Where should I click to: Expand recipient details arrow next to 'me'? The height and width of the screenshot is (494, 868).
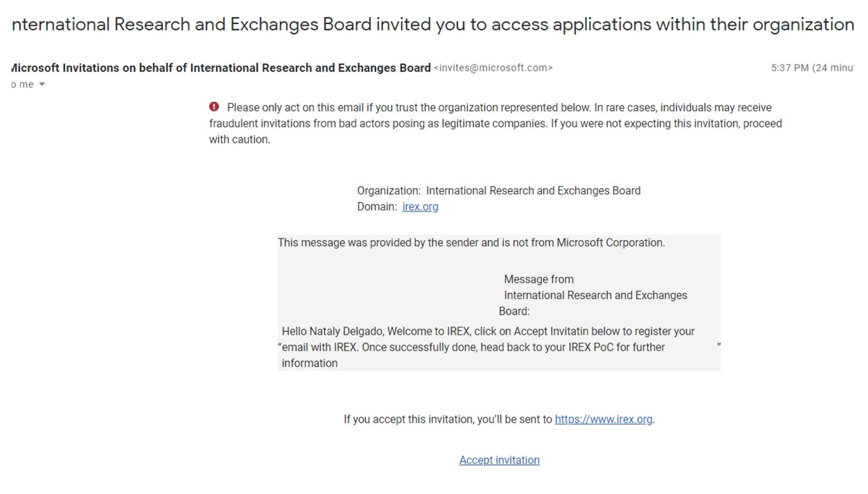coord(42,84)
